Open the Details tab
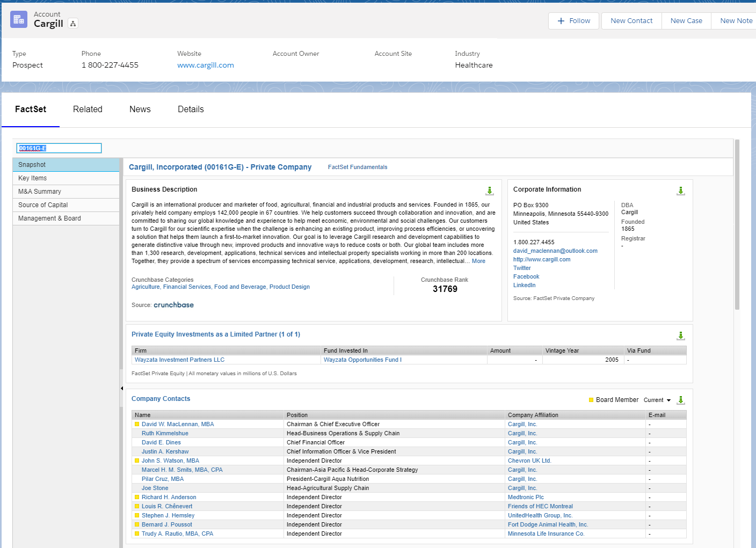The image size is (756, 548). pos(191,109)
